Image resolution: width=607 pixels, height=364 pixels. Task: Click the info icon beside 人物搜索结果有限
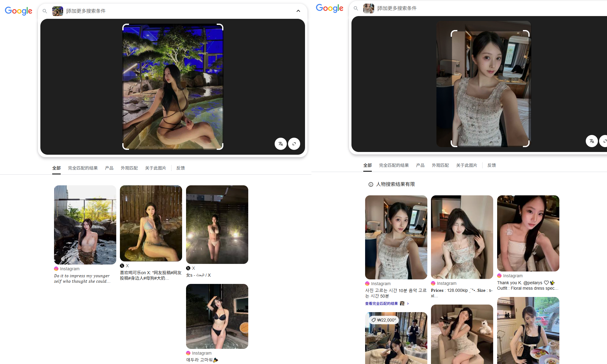371,184
